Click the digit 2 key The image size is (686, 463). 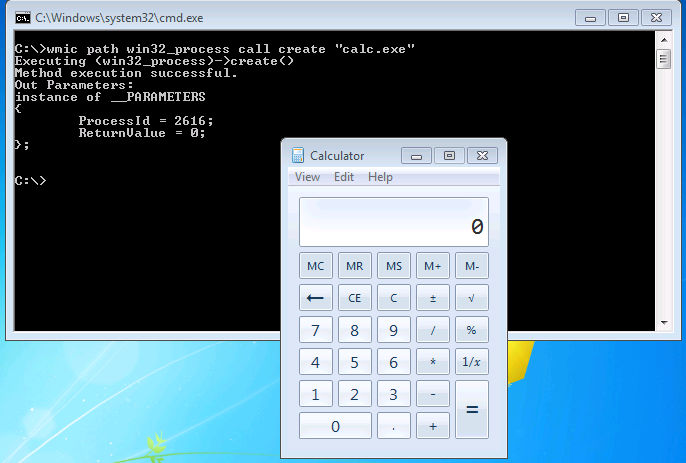coord(354,393)
